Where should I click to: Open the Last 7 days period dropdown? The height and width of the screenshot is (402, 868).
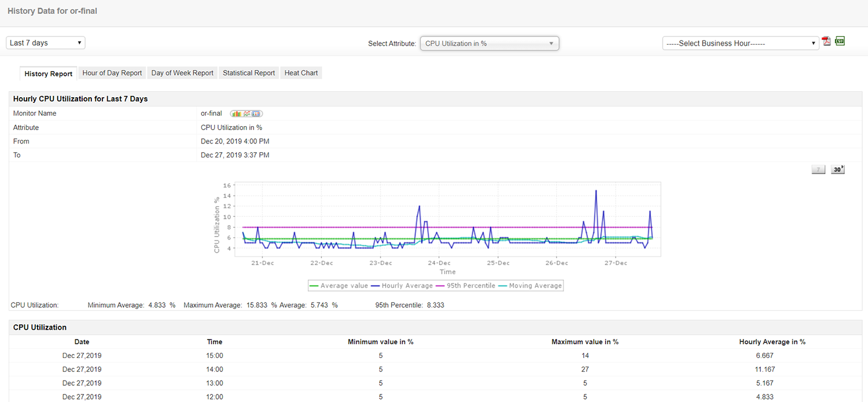point(46,43)
